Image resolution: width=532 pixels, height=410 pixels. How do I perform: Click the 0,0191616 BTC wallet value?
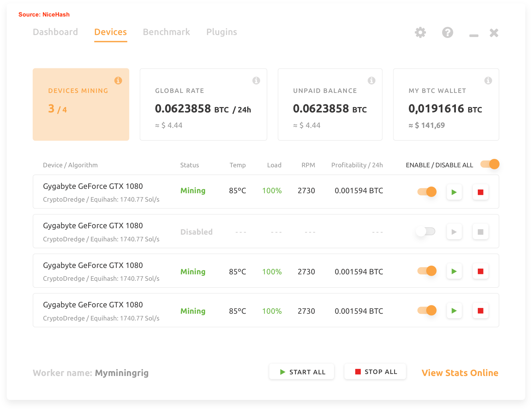(x=445, y=109)
